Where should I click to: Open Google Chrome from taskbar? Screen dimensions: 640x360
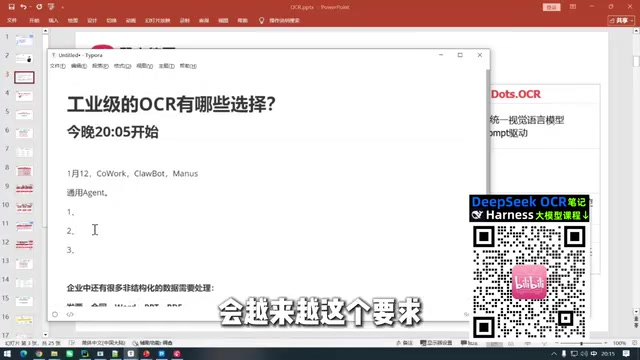click(39, 353)
